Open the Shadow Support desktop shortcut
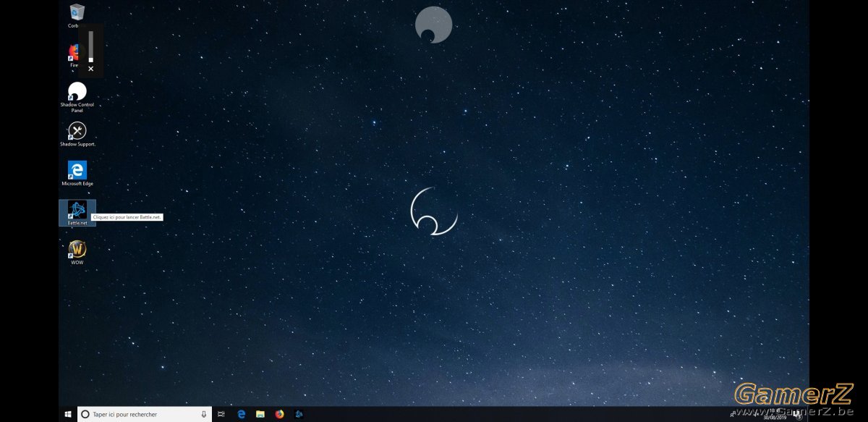This screenshot has height=422, width=868. pos(77,134)
